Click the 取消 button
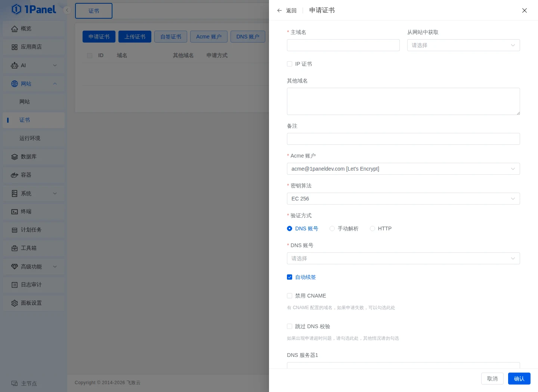The height and width of the screenshot is (392, 538). (492, 379)
